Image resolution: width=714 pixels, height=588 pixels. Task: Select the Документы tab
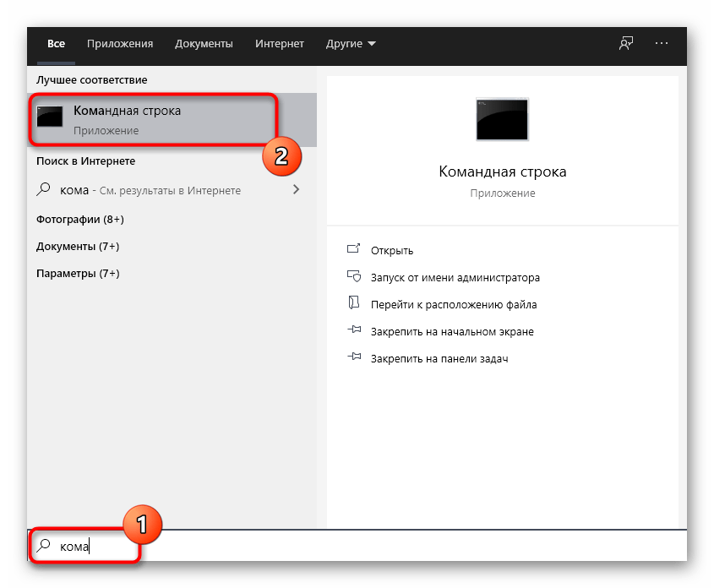pyautogui.click(x=204, y=44)
